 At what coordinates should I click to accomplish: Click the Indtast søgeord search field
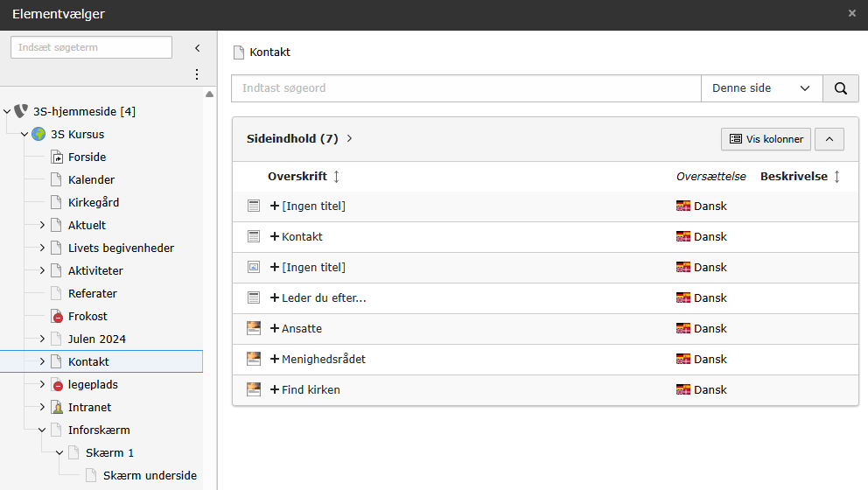(465, 88)
